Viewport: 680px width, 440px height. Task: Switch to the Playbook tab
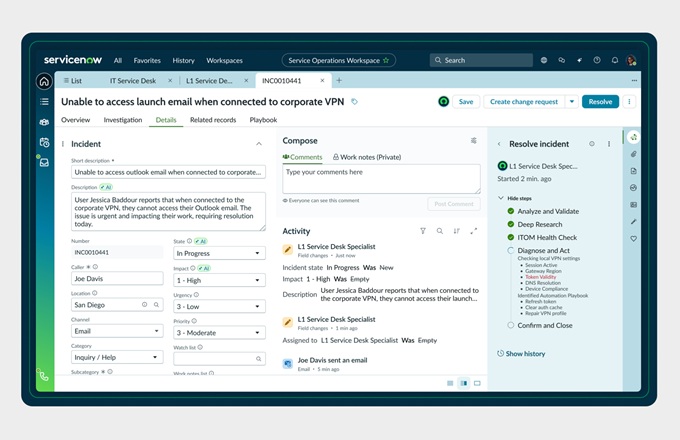(263, 120)
